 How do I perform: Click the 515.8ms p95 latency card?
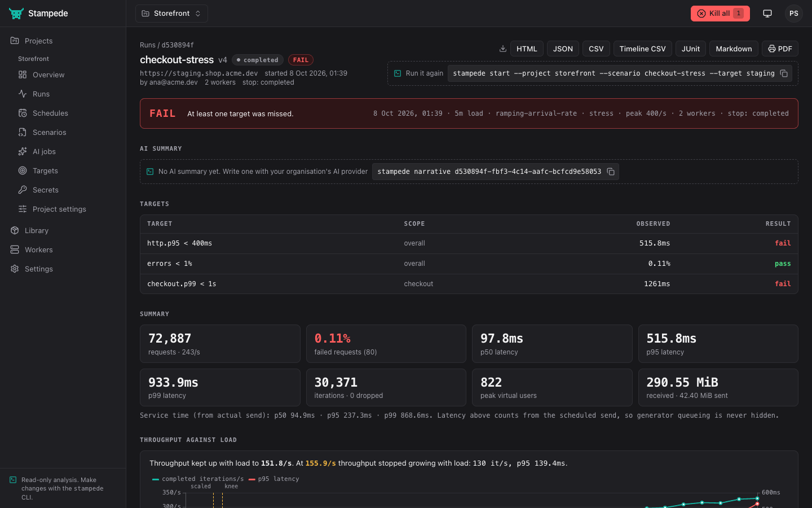coord(718,344)
